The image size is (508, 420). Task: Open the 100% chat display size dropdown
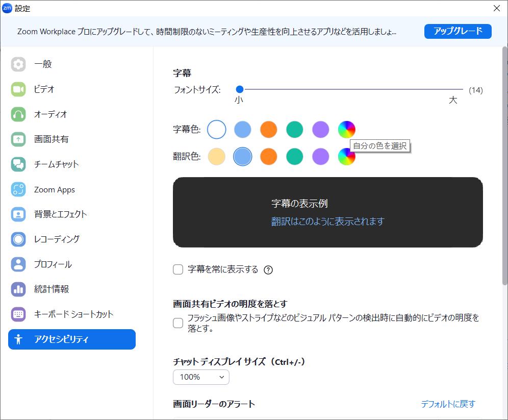coord(201,377)
